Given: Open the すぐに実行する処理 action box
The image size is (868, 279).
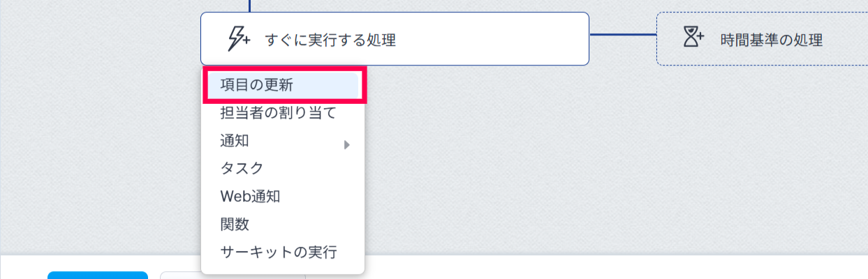Looking at the screenshot, I should click(395, 39).
